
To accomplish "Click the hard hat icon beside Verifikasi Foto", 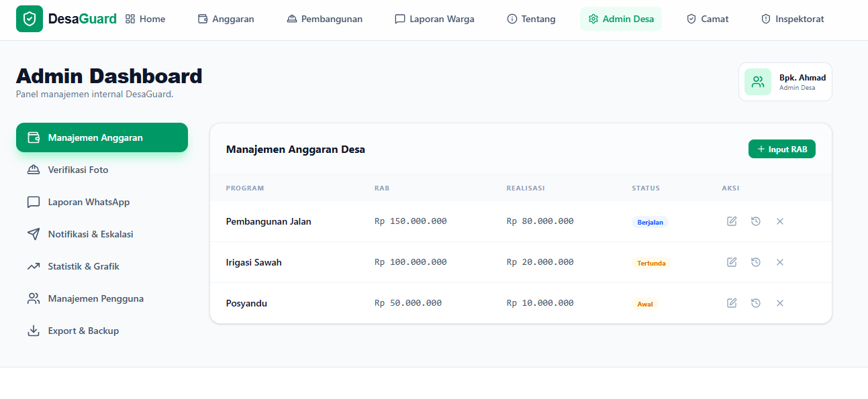I will coord(34,170).
